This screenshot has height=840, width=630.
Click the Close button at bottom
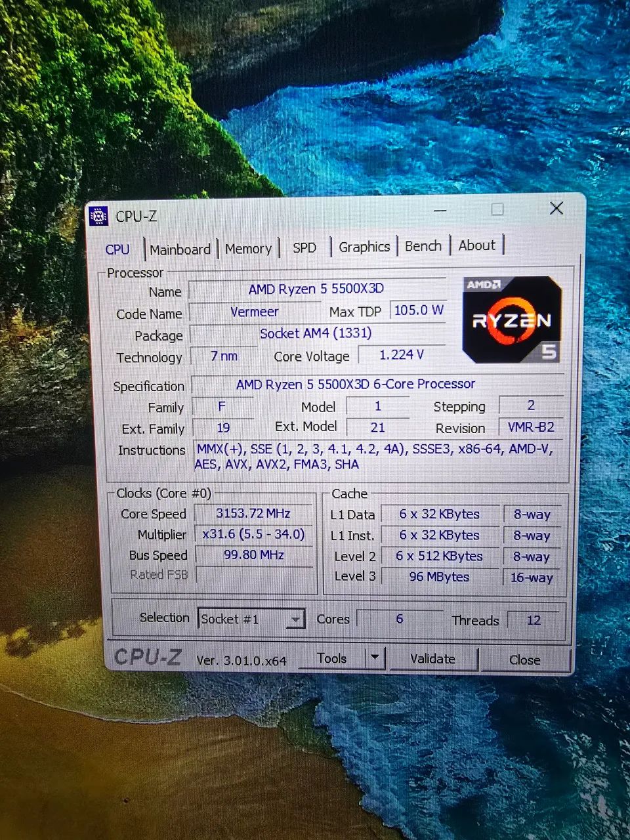tap(525, 660)
